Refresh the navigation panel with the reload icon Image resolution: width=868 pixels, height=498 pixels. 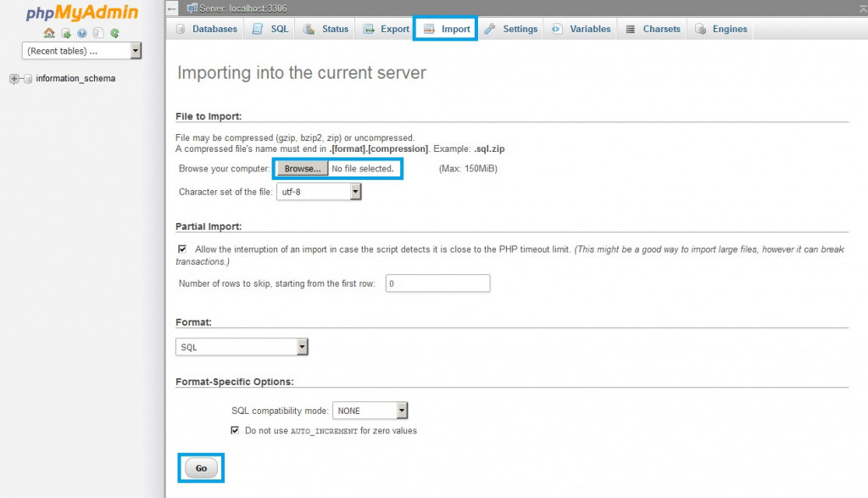[114, 33]
